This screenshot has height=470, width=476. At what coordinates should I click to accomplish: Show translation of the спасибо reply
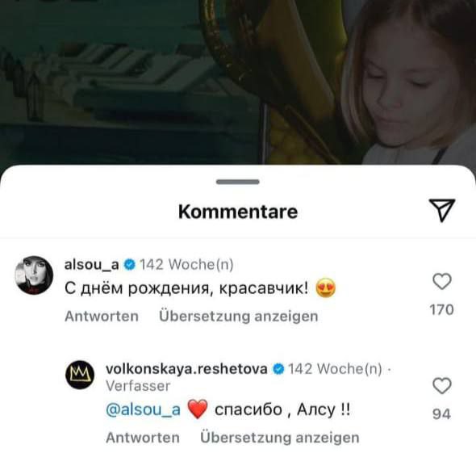280,438
